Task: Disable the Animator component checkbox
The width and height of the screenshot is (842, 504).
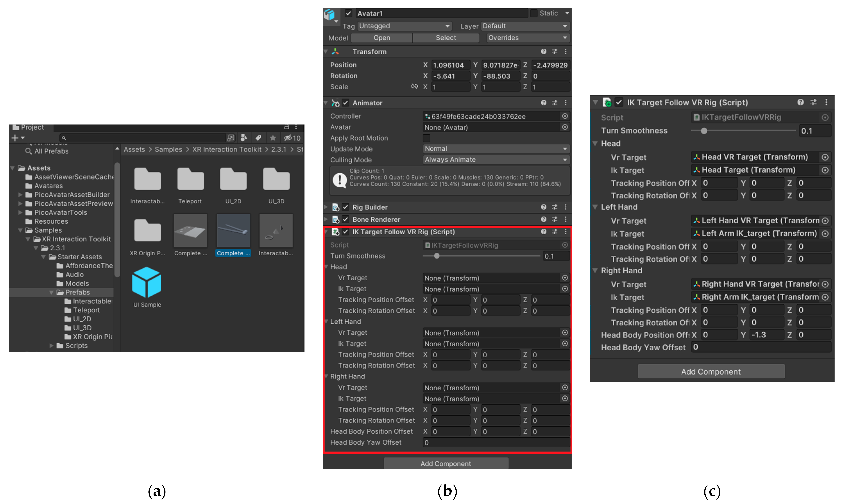Action: (x=346, y=103)
